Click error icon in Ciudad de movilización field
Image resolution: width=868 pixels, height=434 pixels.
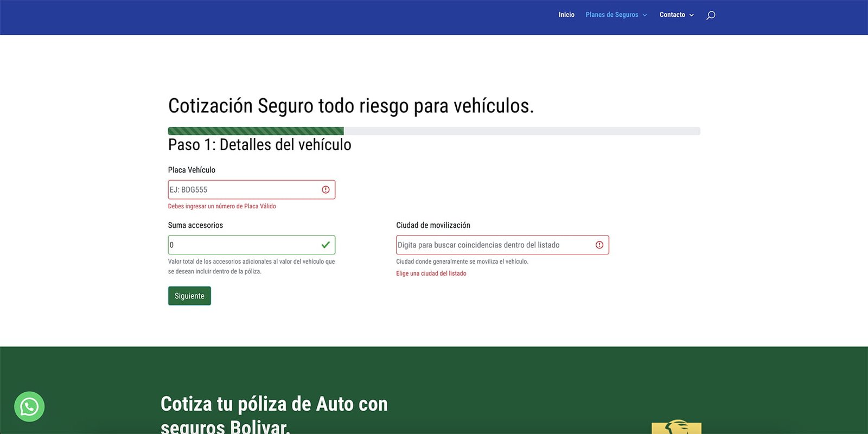599,245
